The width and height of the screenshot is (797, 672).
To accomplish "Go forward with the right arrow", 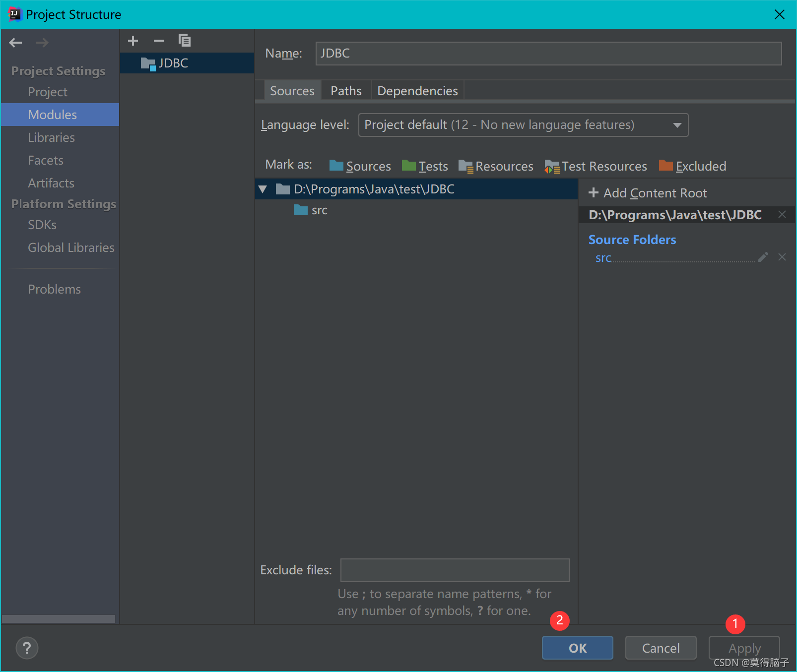I will [42, 43].
